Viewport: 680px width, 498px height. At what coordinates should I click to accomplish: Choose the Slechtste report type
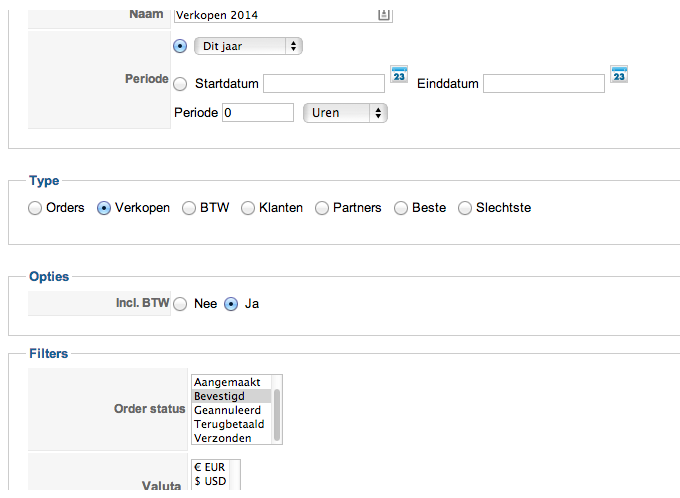[x=465, y=208]
